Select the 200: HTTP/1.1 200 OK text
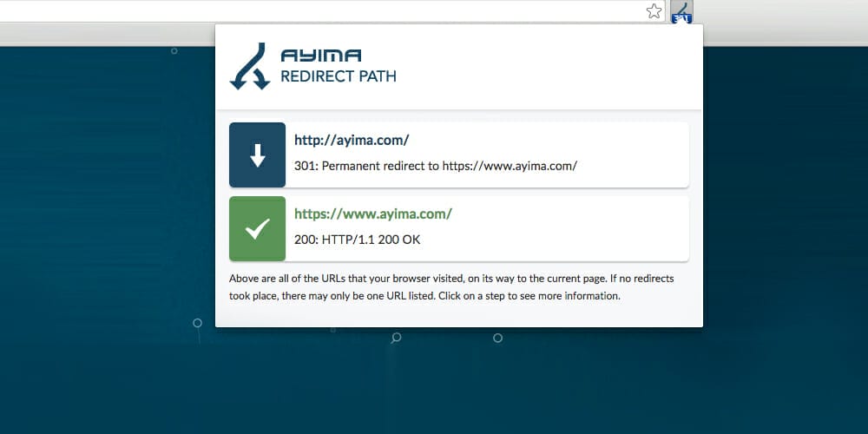868x434 pixels. click(x=357, y=240)
